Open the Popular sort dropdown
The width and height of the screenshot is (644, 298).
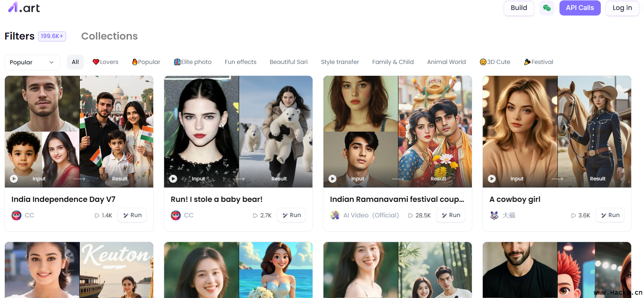point(32,62)
